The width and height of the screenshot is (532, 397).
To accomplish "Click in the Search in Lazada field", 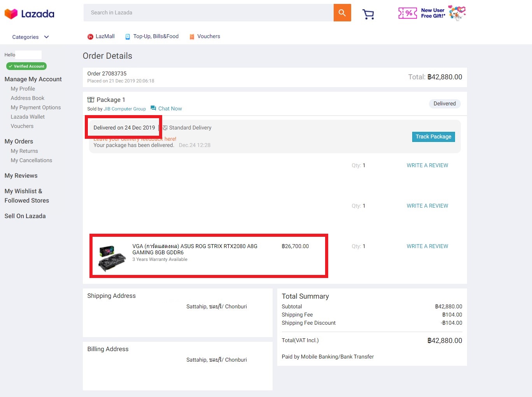I will click(208, 13).
